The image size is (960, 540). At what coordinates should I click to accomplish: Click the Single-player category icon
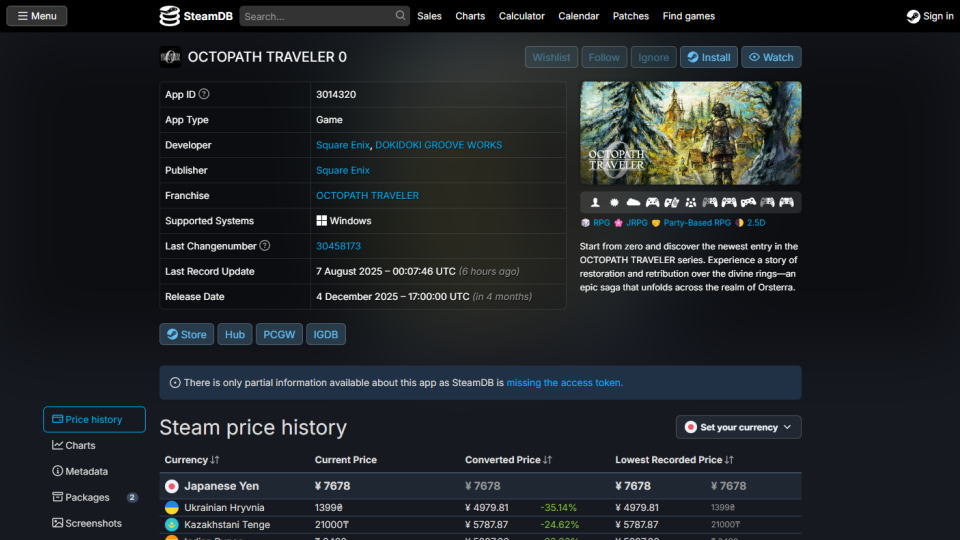[595, 202]
